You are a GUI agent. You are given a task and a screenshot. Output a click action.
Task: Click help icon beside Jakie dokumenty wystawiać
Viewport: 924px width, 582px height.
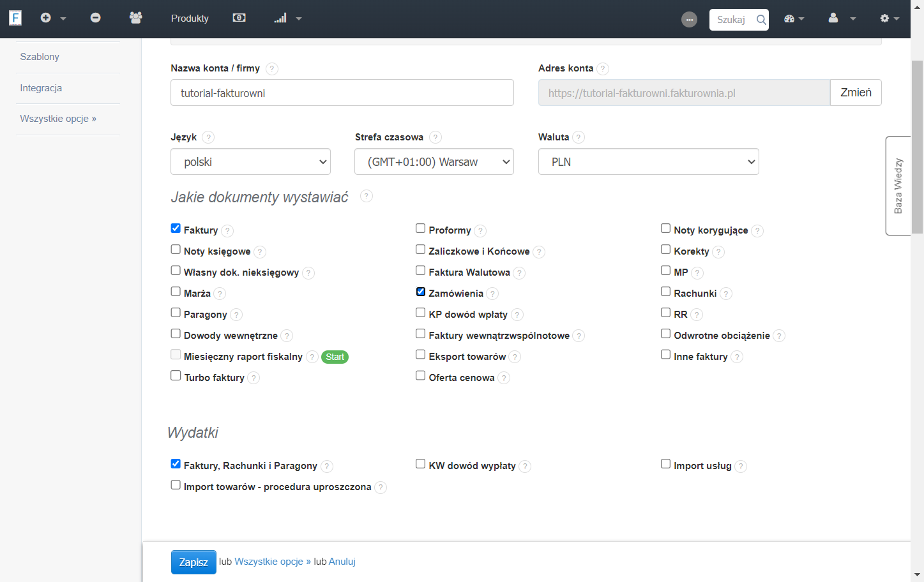(366, 196)
